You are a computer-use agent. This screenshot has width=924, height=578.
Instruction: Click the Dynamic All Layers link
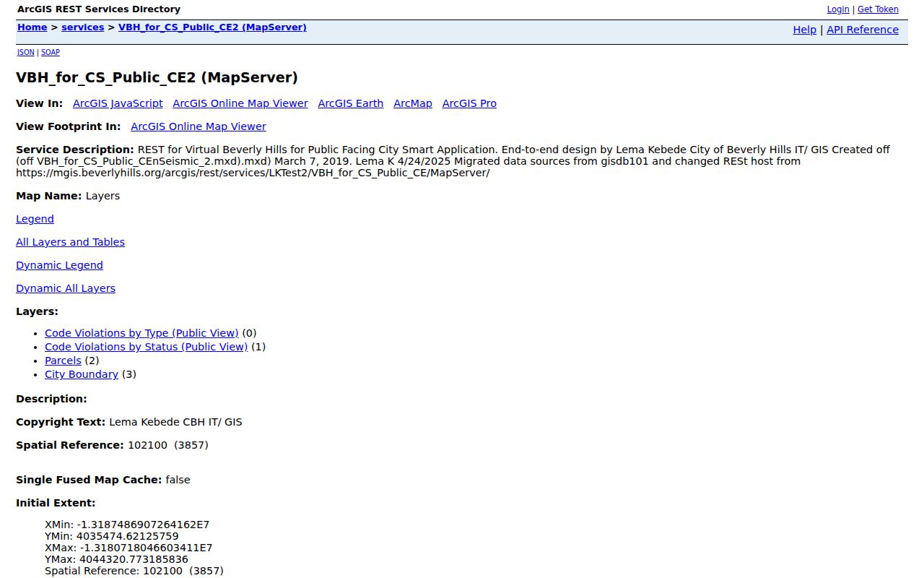66,288
